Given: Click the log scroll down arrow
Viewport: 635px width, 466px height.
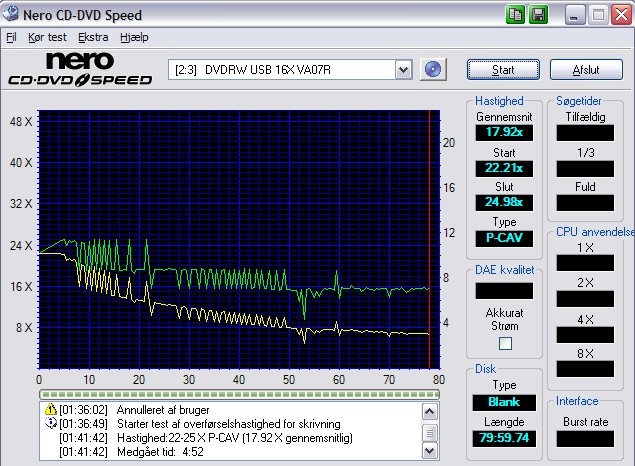Looking at the screenshot, I should tap(429, 450).
